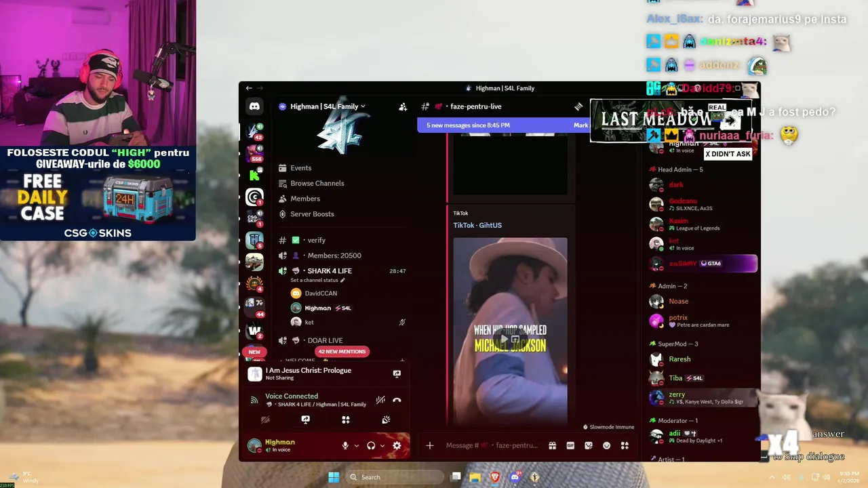Viewport: 868px width, 488px height.
Task: Open Brave browser from taskbar
Action: click(x=494, y=477)
